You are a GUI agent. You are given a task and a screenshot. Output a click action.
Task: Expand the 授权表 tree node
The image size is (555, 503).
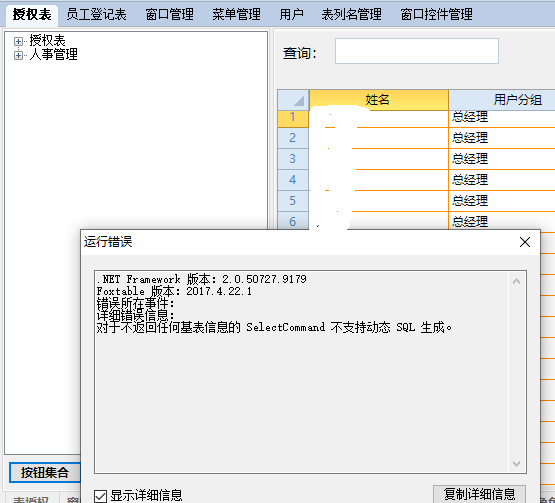click(x=18, y=41)
